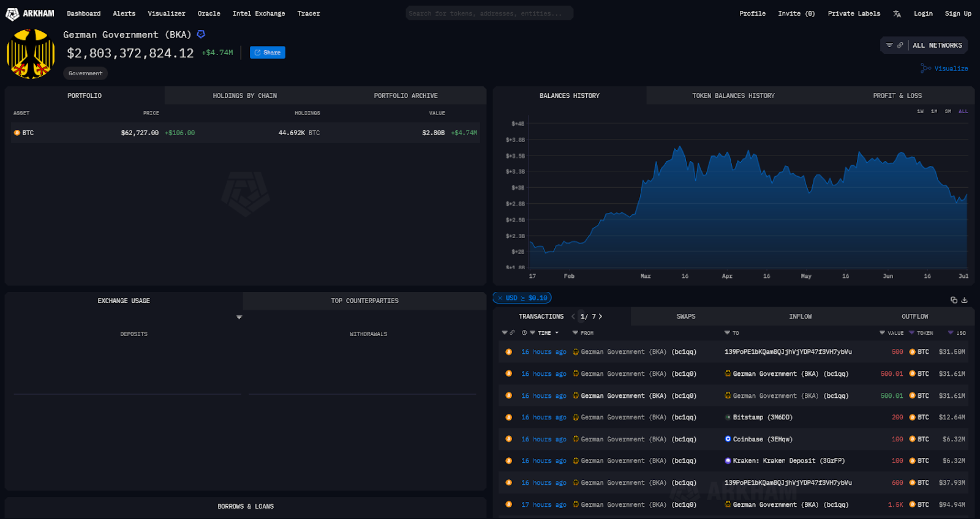
Task: Select the Exchange Usage tab
Action: (124, 301)
